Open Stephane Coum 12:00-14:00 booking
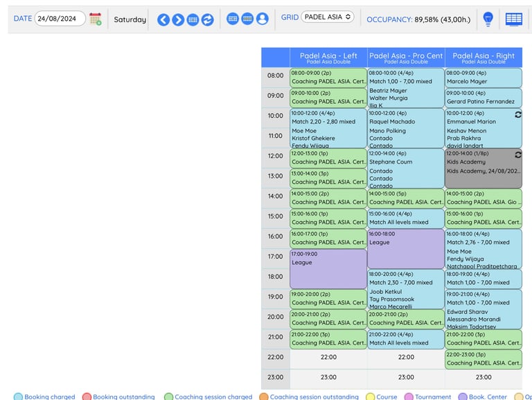532x400 pixels. coord(406,168)
